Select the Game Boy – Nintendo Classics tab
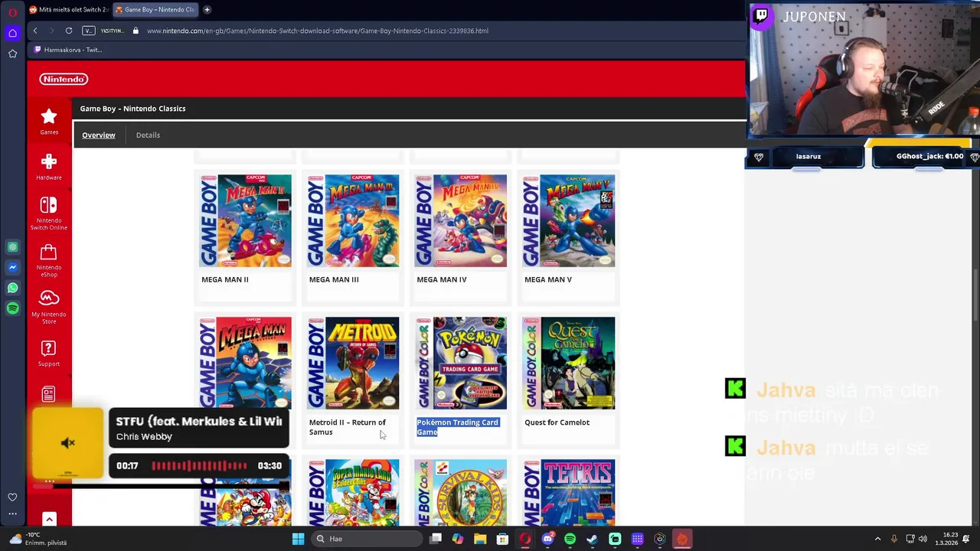980x551 pixels. [155, 9]
